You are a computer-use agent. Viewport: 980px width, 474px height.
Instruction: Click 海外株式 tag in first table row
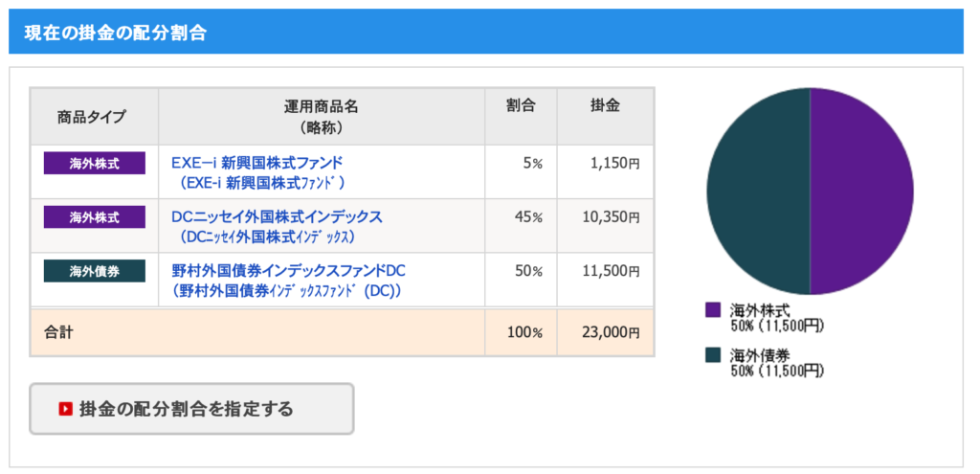coord(95,163)
